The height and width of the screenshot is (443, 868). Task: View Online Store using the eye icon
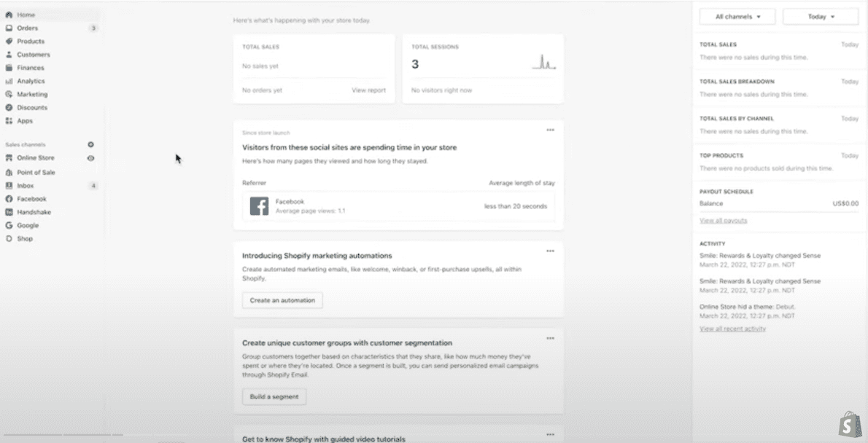pyautogui.click(x=90, y=158)
